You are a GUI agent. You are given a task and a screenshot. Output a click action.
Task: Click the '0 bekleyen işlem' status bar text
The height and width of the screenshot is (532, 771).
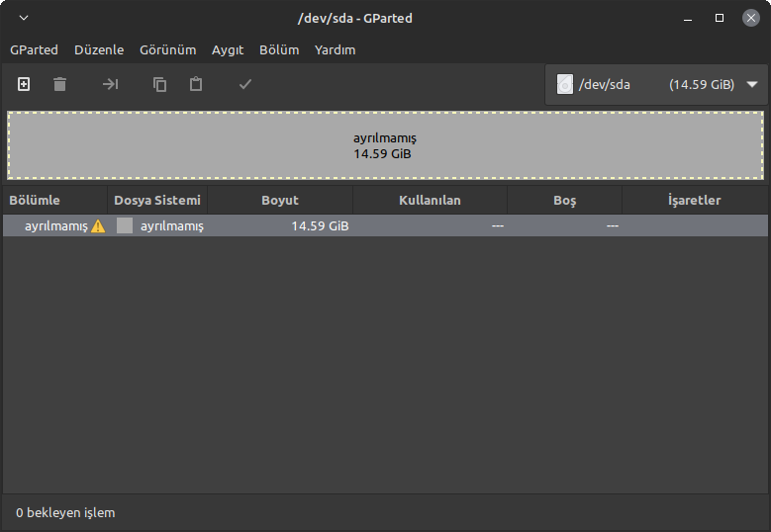point(65,513)
